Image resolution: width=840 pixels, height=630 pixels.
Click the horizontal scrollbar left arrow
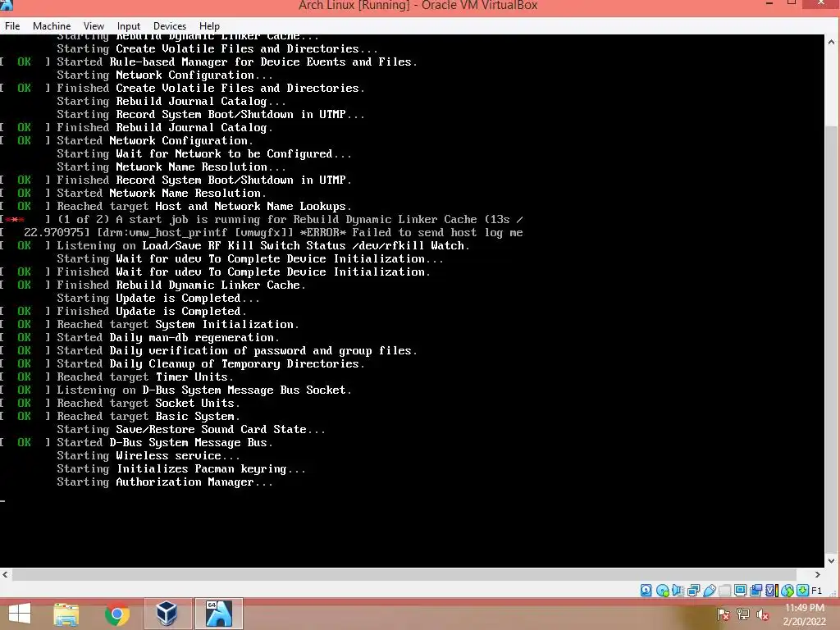coord(6,574)
